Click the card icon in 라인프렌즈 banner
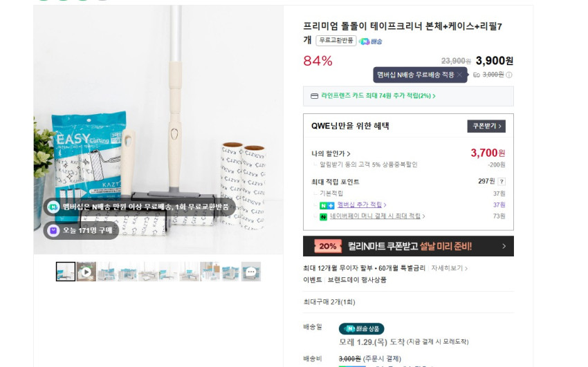Screen dimensions: 588x367 click(x=315, y=96)
